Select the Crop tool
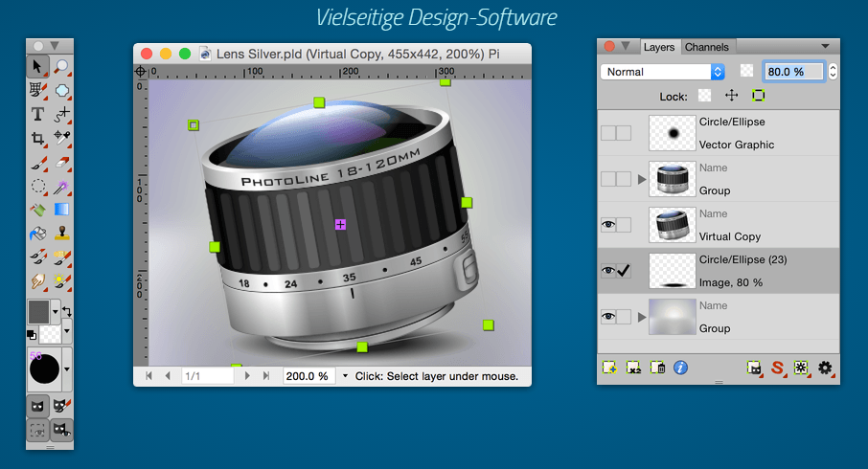Viewport: 868px width, 469px height. click(37, 138)
